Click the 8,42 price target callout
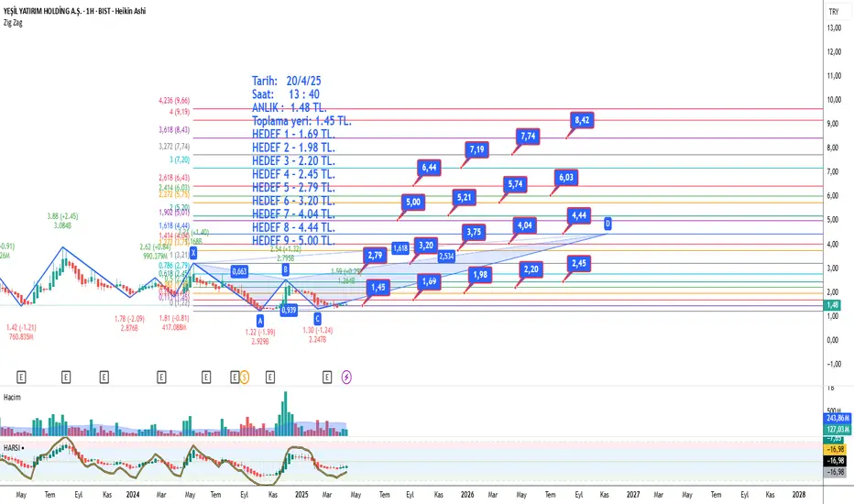 click(x=582, y=120)
